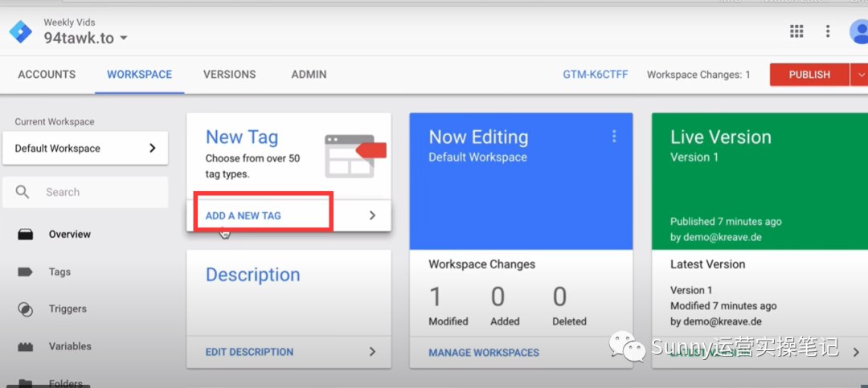Expand the arrow beside the PUBLISH button

(x=860, y=75)
